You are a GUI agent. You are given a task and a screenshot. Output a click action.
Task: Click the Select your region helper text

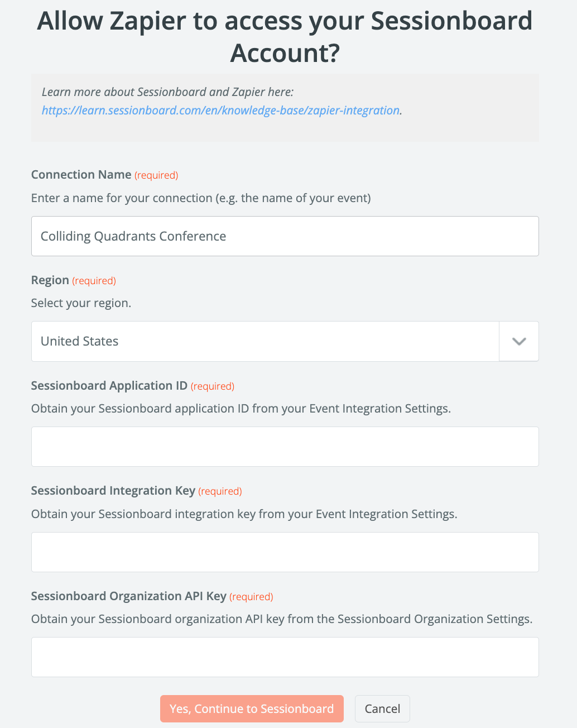pyautogui.click(x=81, y=303)
